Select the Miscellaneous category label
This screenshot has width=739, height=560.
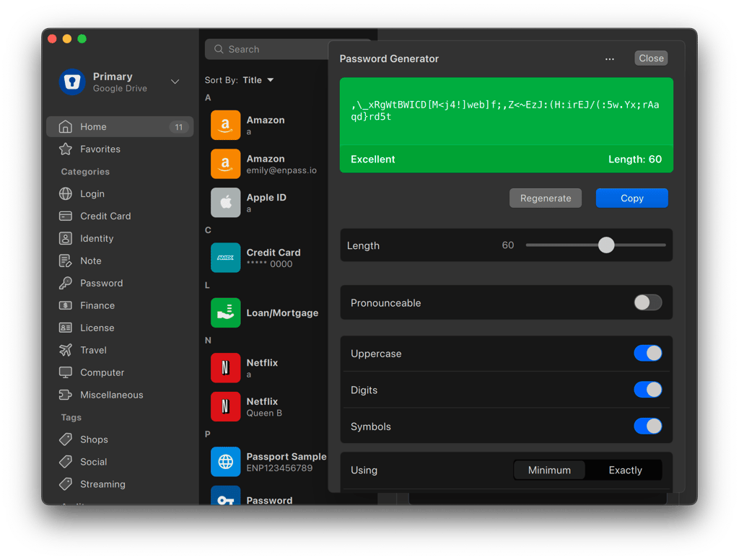pyautogui.click(x=112, y=395)
